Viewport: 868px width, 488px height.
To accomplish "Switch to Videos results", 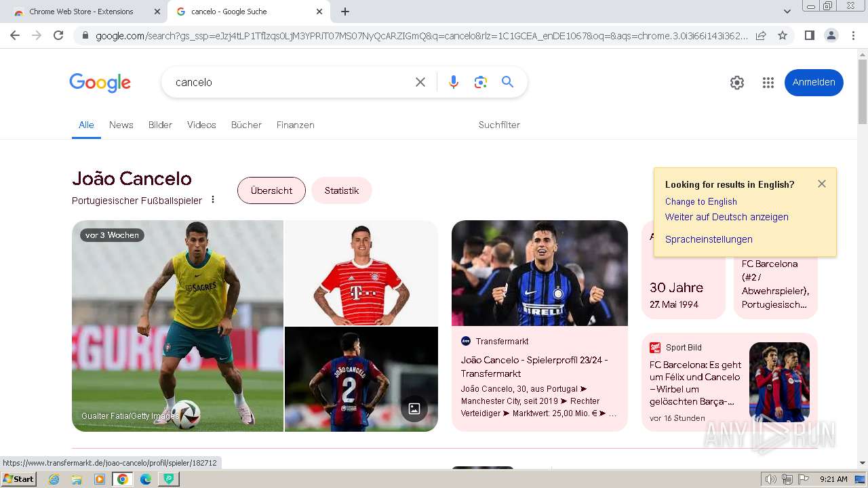I will [x=201, y=125].
